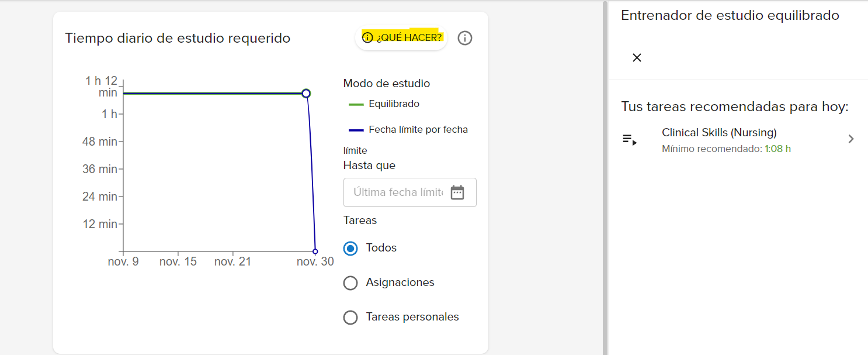
Task: Select the Todos radio option
Action: (x=350, y=249)
